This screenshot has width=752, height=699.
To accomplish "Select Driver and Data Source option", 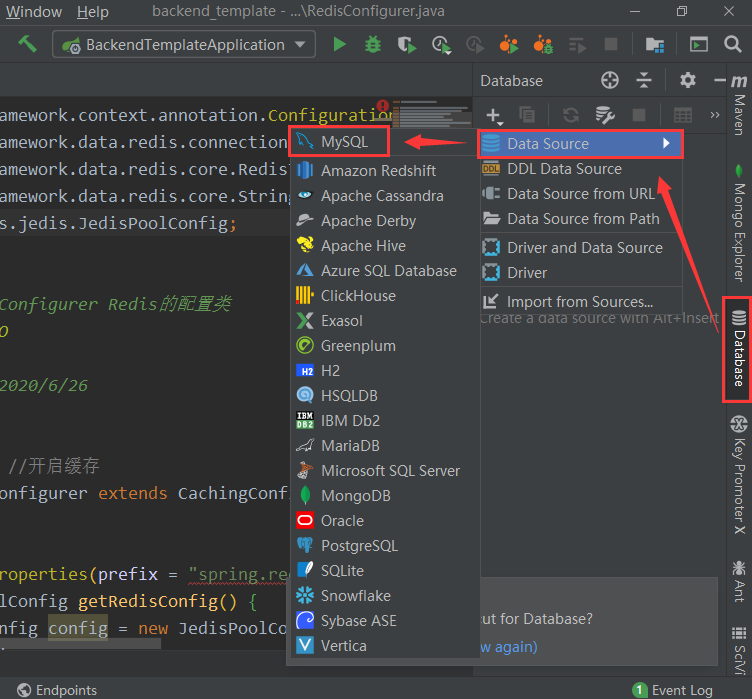I will pyautogui.click(x=580, y=248).
